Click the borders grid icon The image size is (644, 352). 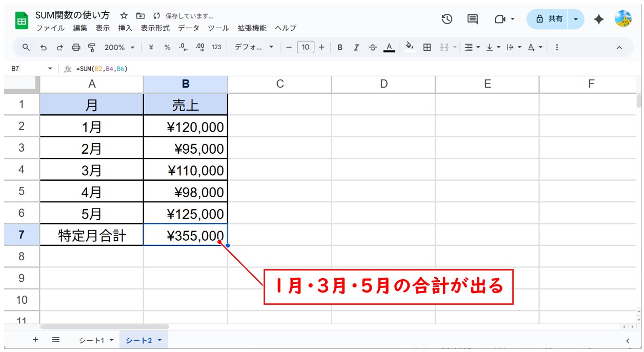[427, 47]
